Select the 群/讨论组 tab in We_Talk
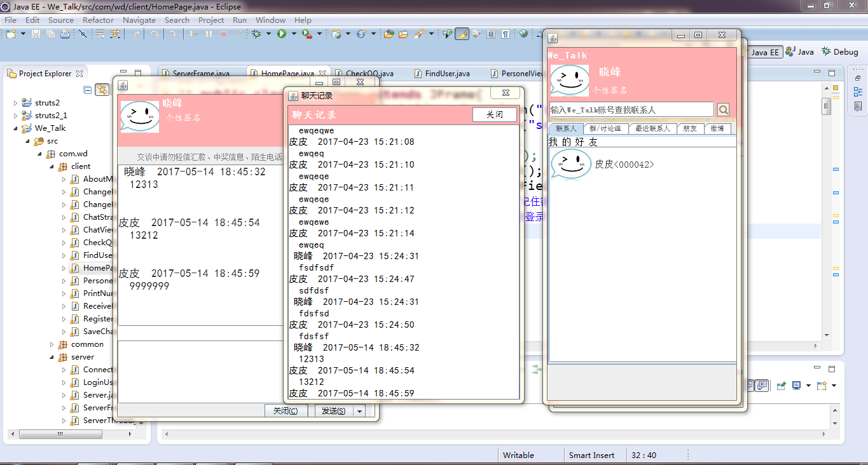The image size is (868, 465). pyautogui.click(x=605, y=128)
